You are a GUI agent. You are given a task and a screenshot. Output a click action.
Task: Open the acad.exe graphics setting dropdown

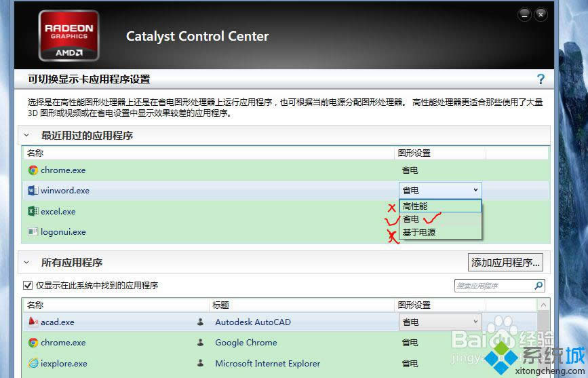(x=440, y=322)
